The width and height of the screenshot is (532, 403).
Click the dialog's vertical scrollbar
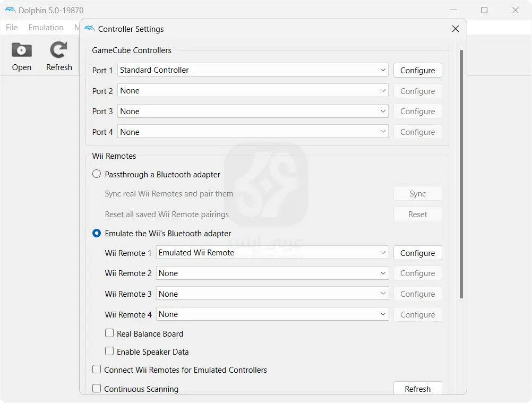coord(461,175)
